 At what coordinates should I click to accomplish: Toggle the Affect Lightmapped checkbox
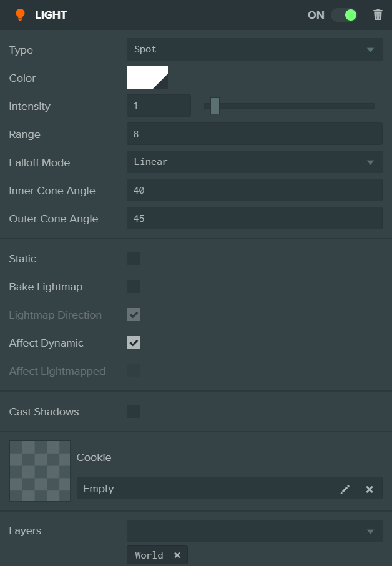click(x=133, y=371)
